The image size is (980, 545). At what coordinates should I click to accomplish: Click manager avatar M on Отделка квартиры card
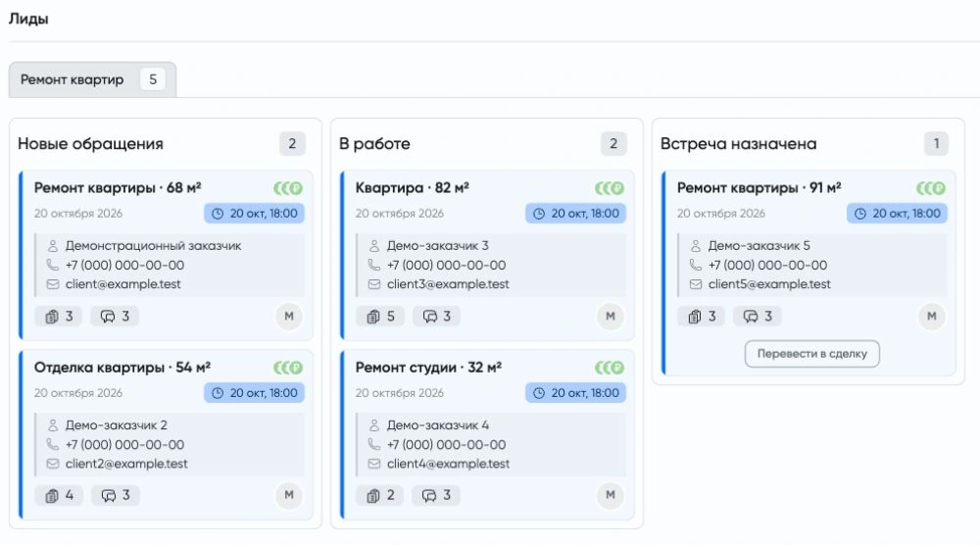point(289,495)
